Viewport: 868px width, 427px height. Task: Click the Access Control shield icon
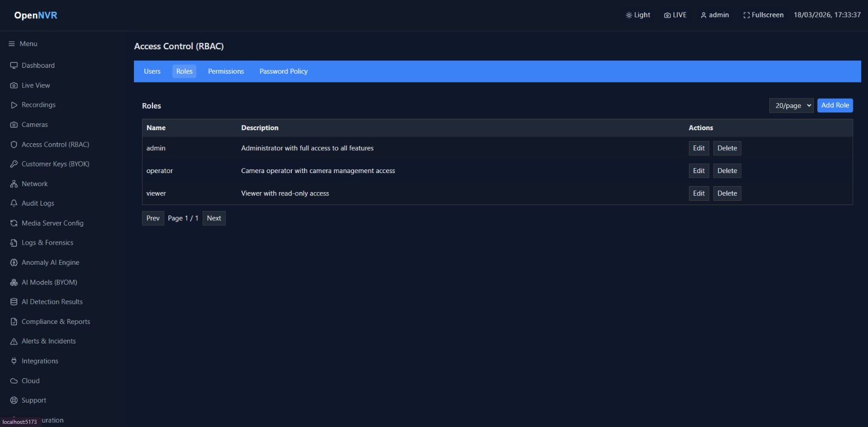pos(14,145)
